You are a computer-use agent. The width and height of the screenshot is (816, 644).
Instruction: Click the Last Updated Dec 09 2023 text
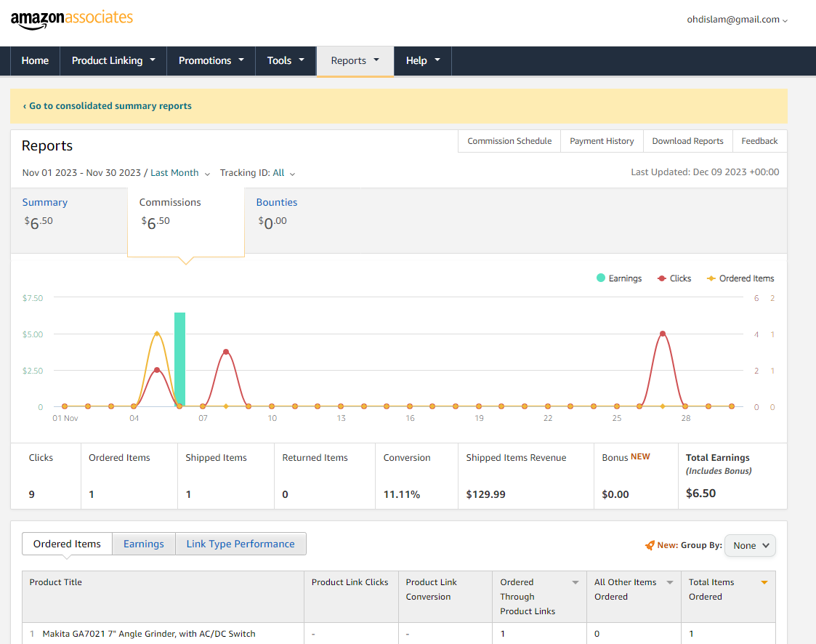[705, 172]
